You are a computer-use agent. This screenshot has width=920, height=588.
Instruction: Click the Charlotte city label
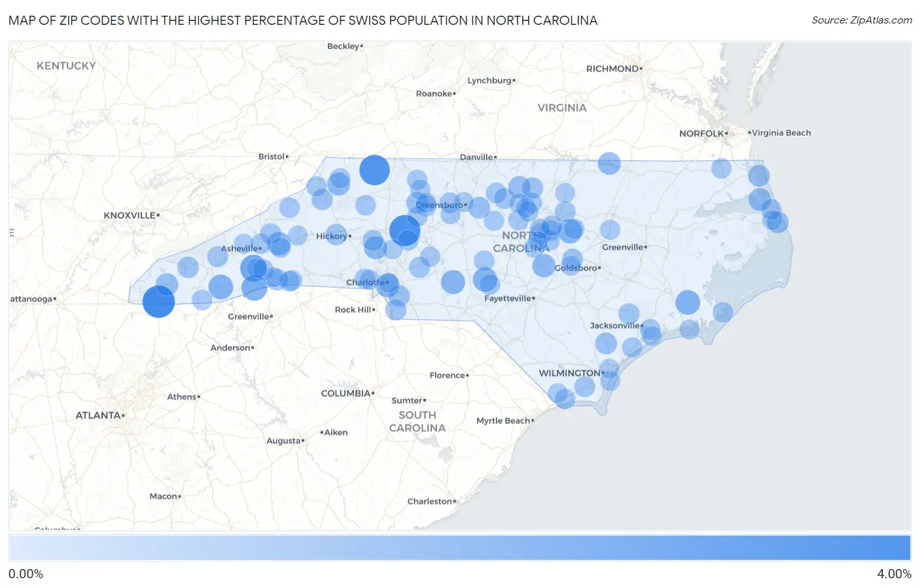pyautogui.click(x=366, y=283)
